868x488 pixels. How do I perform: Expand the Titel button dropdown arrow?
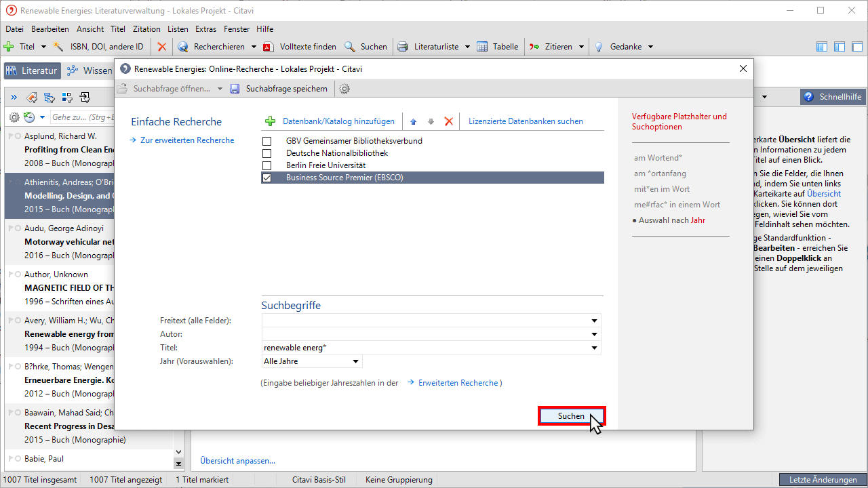click(43, 47)
